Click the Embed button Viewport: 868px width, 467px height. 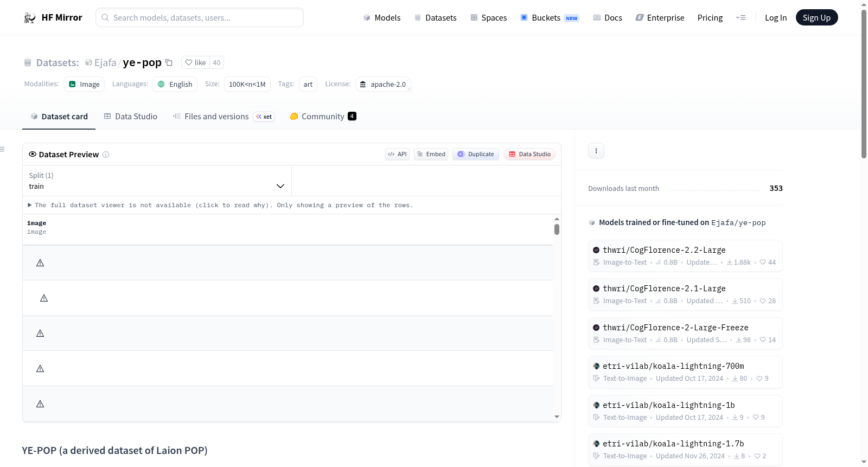pyautogui.click(x=431, y=154)
